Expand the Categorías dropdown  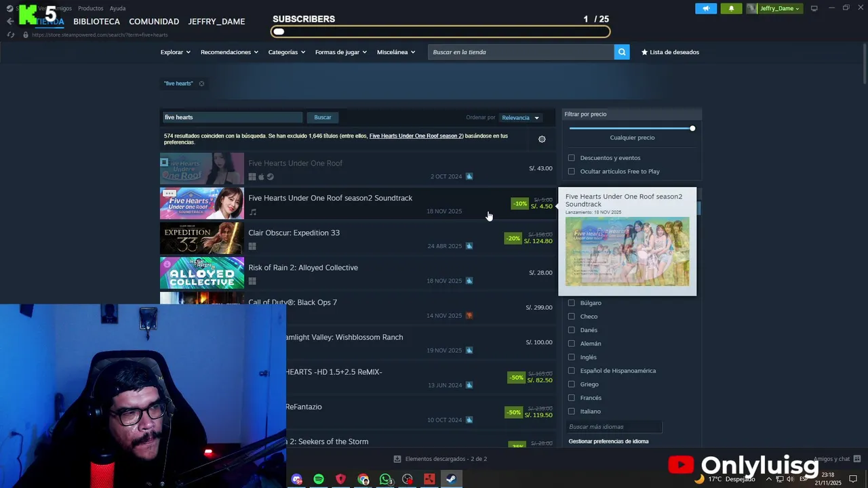pos(286,52)
